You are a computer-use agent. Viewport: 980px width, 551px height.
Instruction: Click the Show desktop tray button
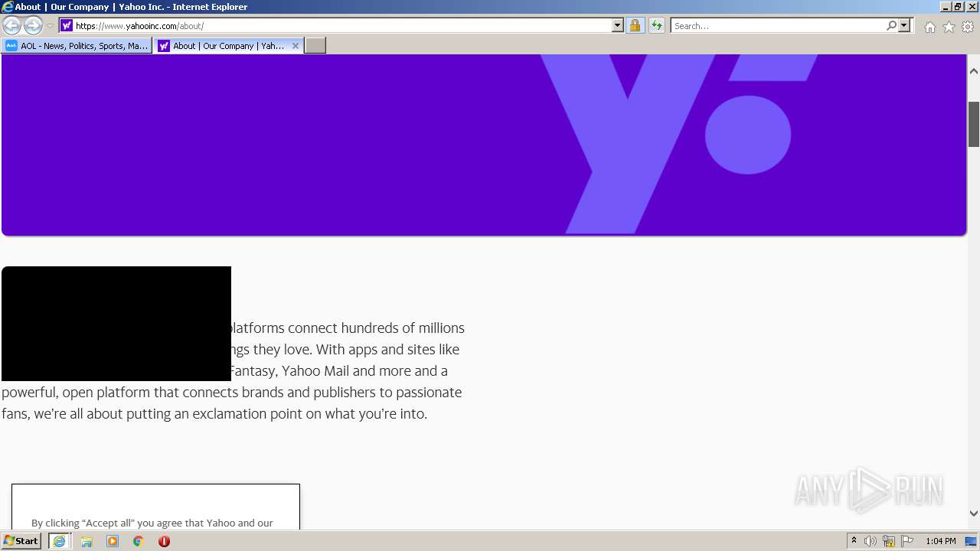coord(972,541)
